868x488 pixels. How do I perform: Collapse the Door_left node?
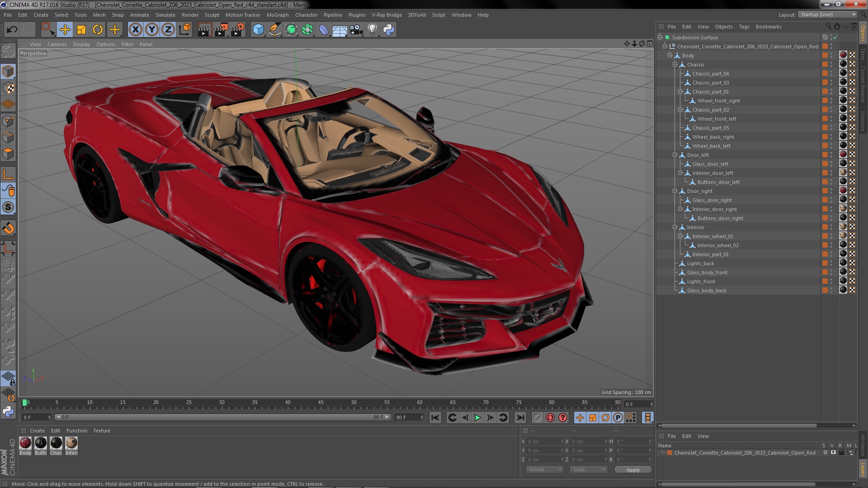pyautogui.click(x=675, y=155)
